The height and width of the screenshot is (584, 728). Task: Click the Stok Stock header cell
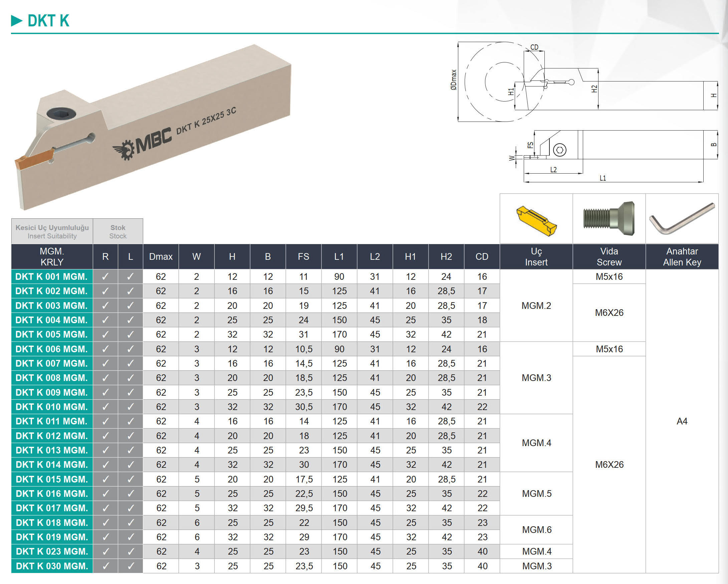118,232
